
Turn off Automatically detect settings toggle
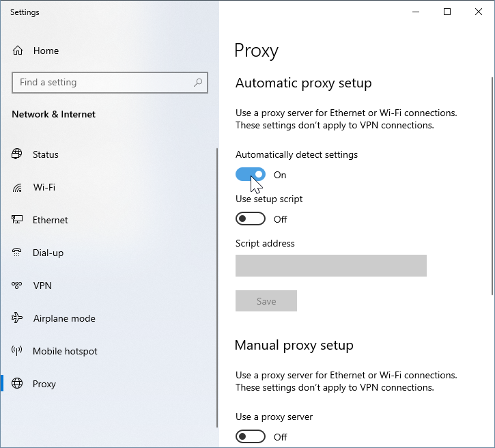click(251, 174)
